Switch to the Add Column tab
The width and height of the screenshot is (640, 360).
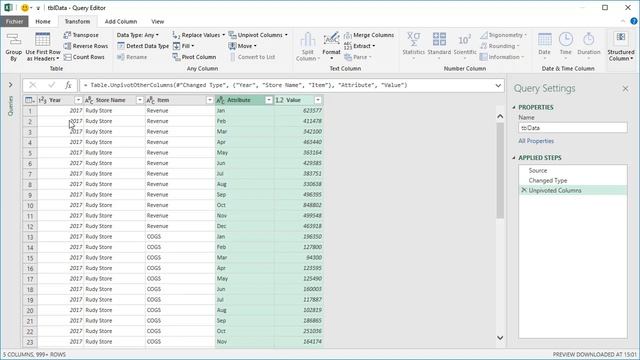click(121, 22)
